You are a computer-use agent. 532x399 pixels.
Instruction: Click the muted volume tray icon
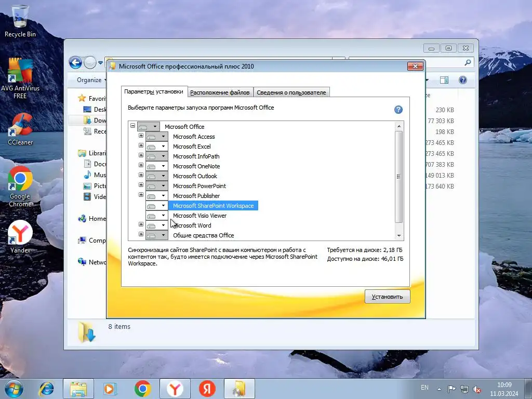[477, 389]
